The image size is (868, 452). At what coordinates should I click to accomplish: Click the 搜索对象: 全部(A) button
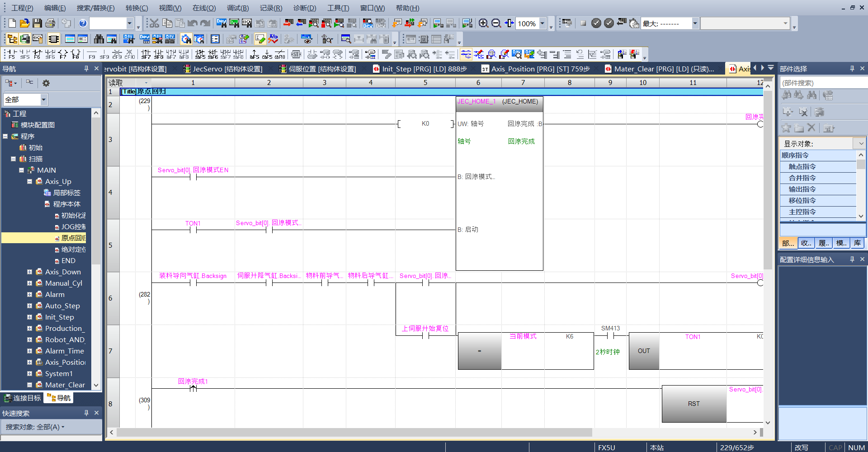(35, 427)
